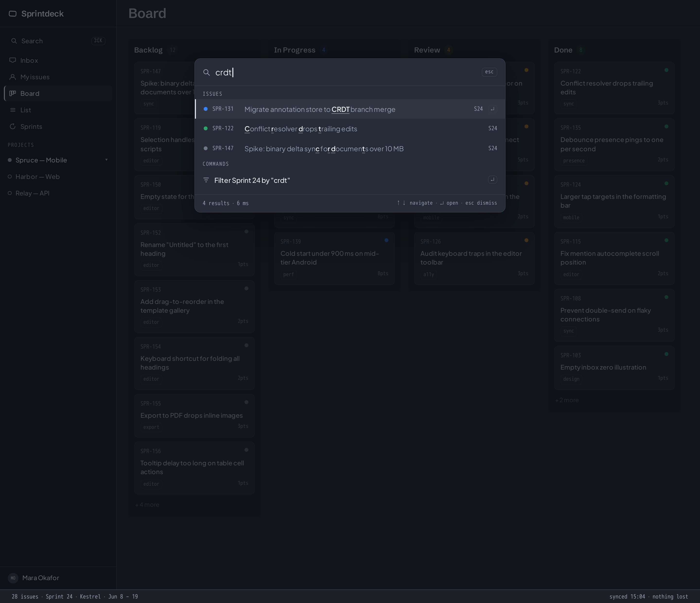Click the a11y tag on SPR-126 card
The width and height of the screenshot is (700, 603).
pyautogui.click(x=428, y=275)
